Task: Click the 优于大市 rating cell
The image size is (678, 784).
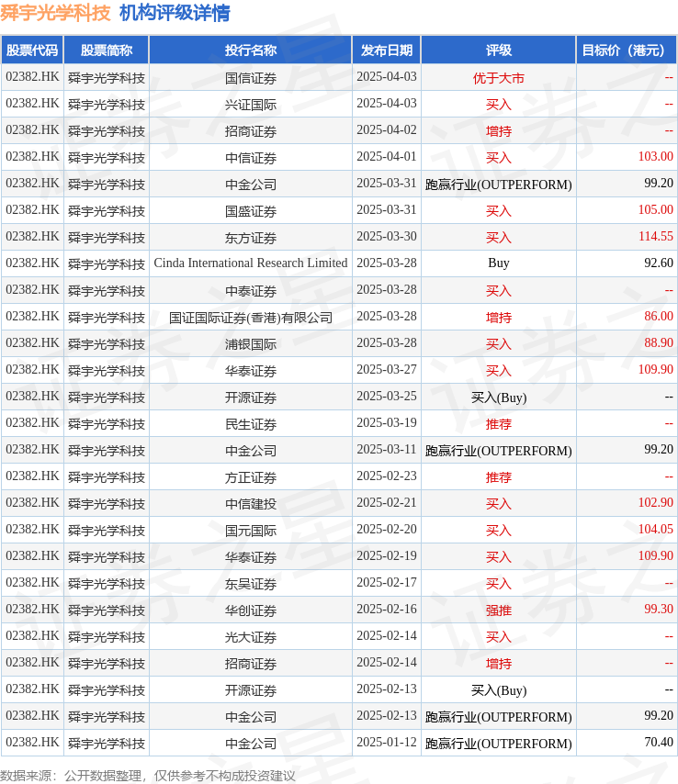Action: [x=498, y=78]
